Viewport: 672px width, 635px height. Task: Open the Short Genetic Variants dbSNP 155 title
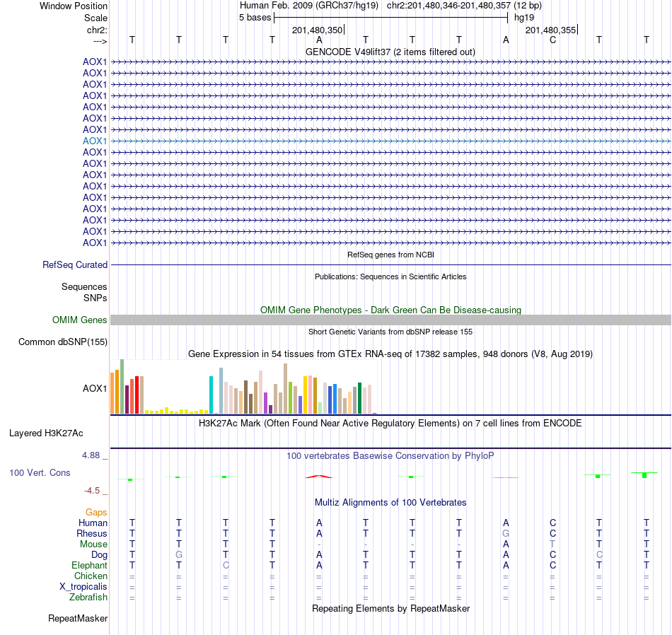(x=390, y=332)
